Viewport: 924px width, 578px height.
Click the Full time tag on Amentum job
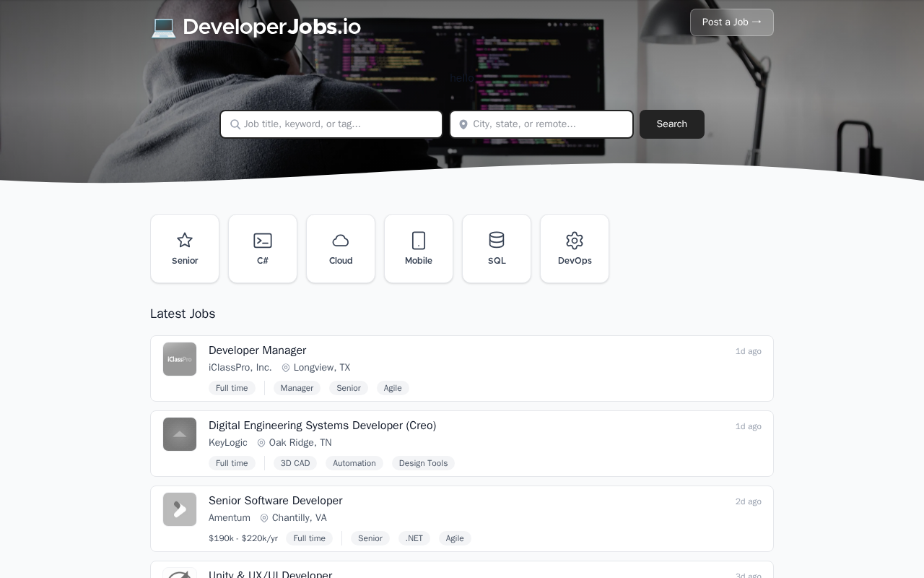point(309,538)
